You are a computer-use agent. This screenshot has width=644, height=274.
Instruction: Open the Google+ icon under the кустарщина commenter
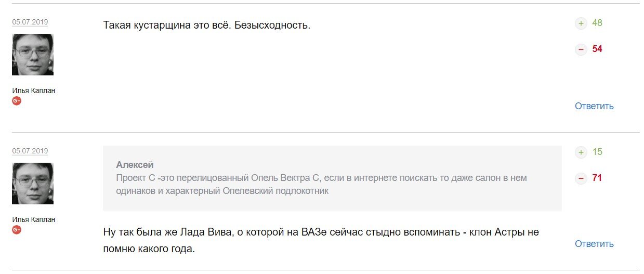tap(17, 101)
